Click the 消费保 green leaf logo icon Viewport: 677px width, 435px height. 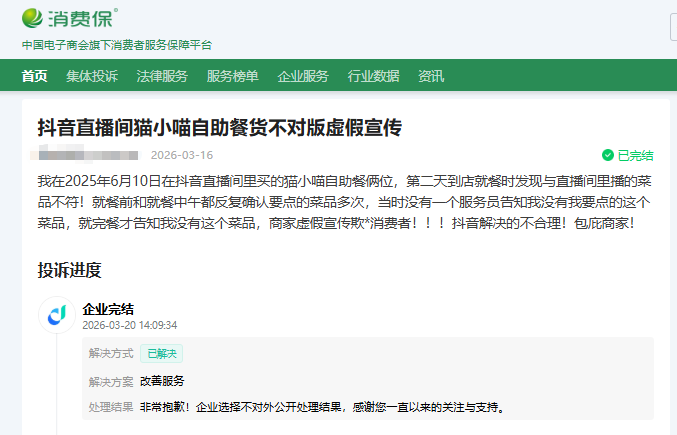coord(33,17)
